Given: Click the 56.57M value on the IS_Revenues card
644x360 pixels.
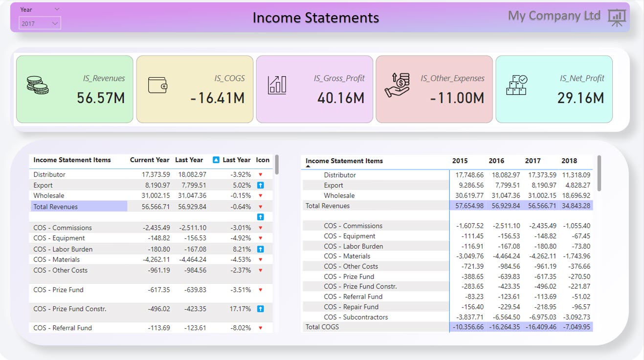Looking at the screenshot, I should [101, 98].
